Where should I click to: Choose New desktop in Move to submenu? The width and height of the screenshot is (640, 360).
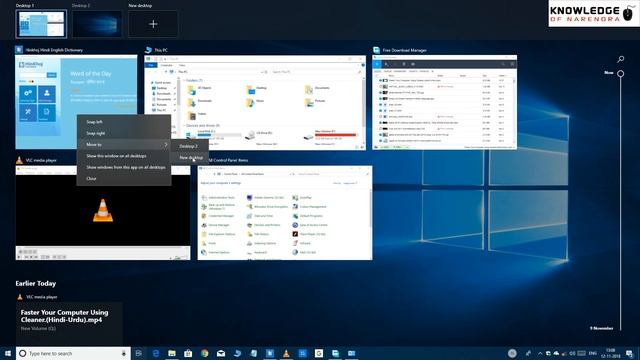pos(190,158)
